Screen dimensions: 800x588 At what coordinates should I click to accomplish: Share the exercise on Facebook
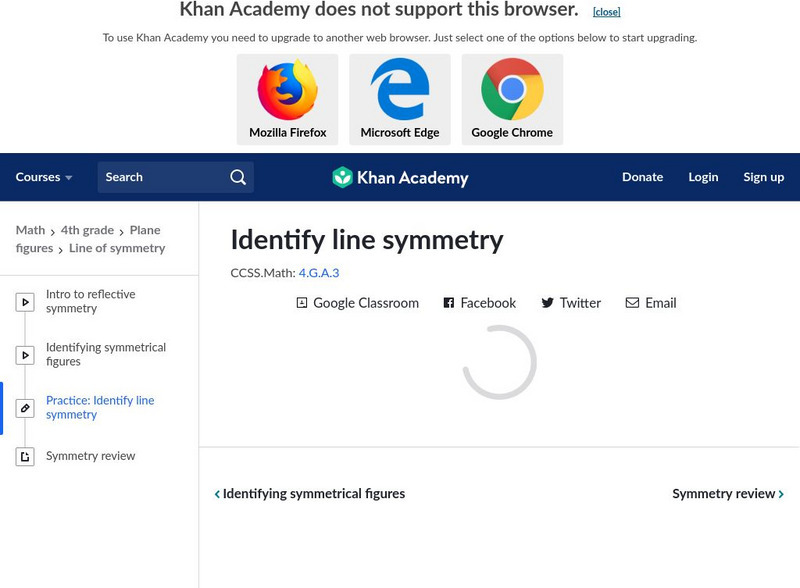(480, 303)
